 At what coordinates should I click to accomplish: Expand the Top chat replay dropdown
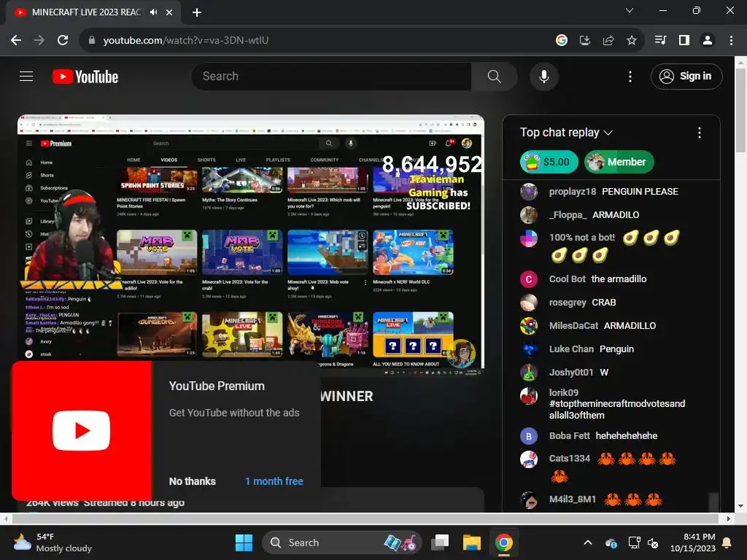pyautogui.click(x=566, y=133)
